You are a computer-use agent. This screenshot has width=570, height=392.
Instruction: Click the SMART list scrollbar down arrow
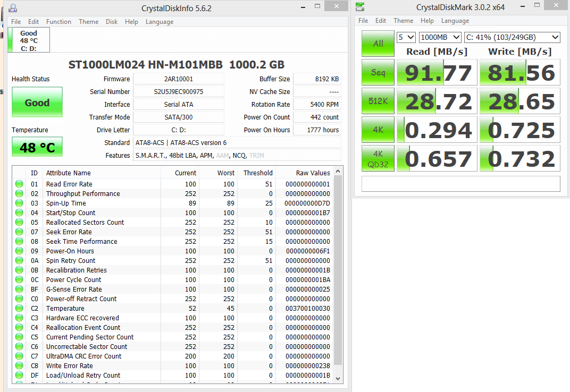(338, 379)
